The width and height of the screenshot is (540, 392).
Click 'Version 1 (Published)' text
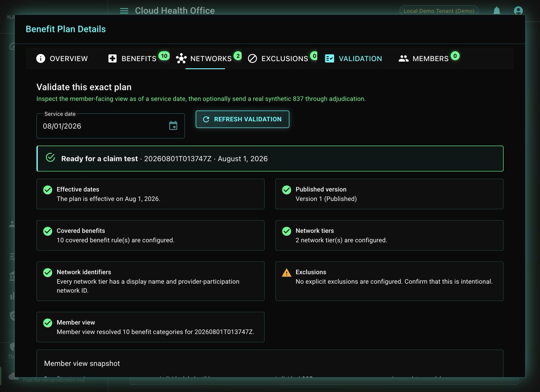pyautogui.click(x=326, y=199)
